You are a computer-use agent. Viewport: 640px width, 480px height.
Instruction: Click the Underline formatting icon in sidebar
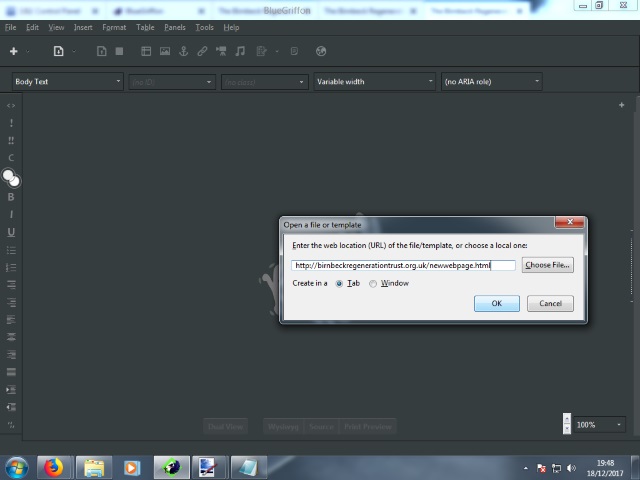tap(11, 232)
